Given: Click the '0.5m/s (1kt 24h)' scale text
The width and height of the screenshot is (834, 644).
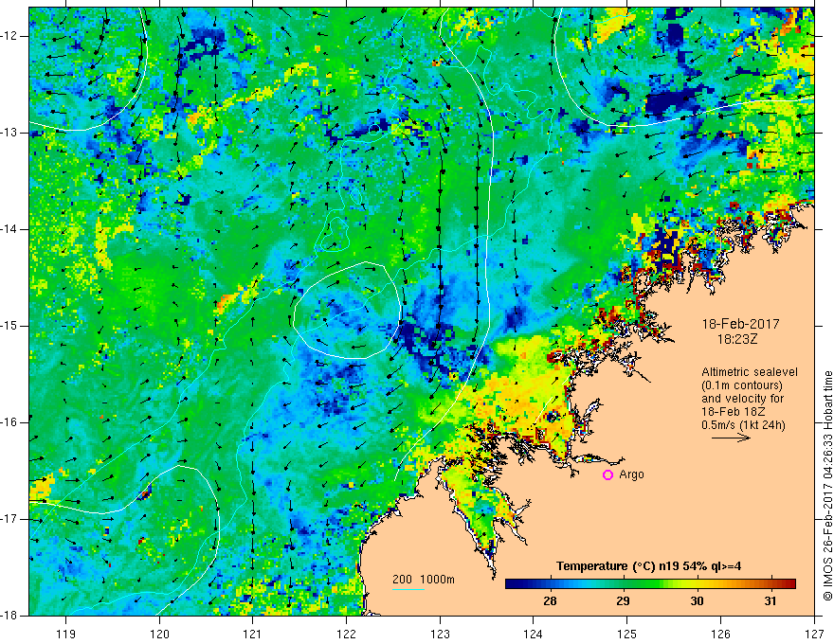Looking at the screenshot, I should pos(743,425).
